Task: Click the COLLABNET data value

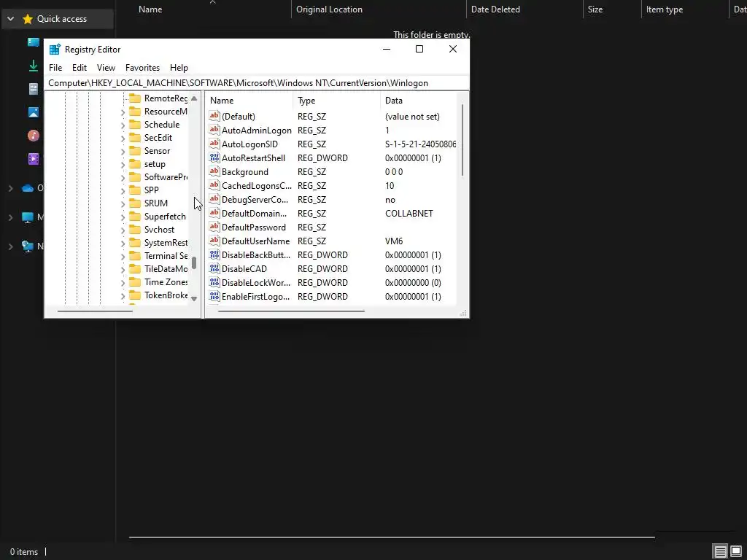Action: click(409, 214)
